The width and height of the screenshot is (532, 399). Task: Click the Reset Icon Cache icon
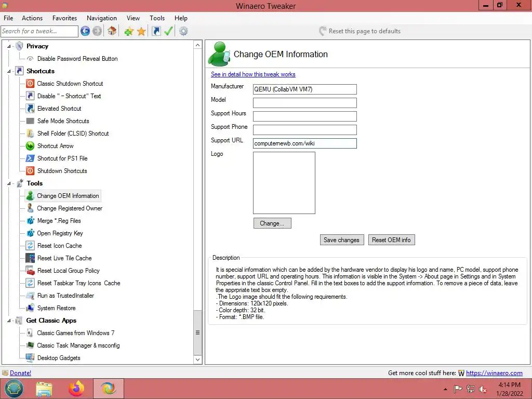pos(30,246)
